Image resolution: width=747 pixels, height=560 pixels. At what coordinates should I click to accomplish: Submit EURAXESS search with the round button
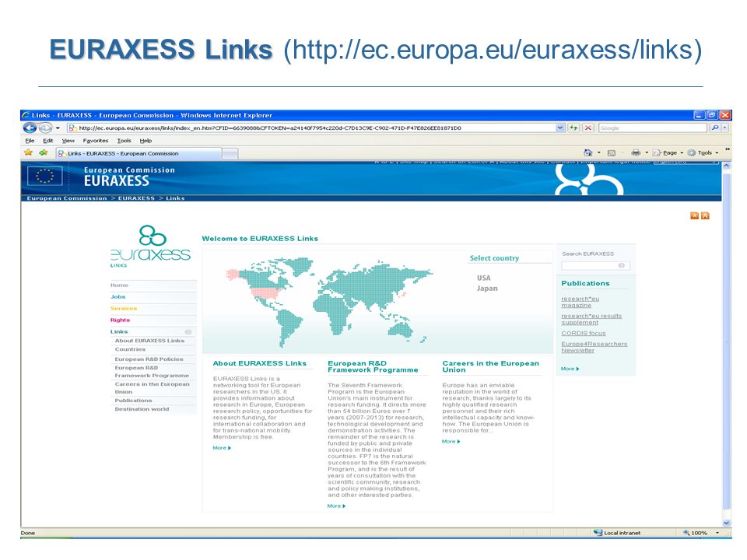pos(621,266)
